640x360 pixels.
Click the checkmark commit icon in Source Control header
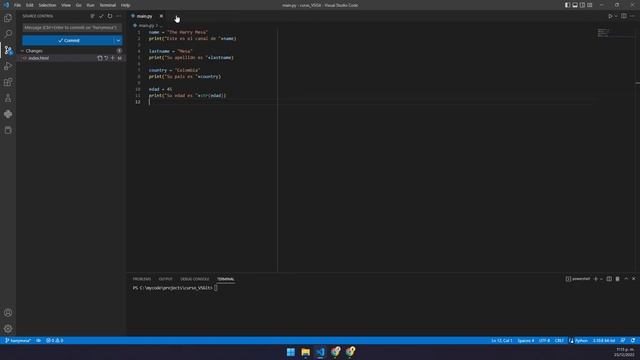101,16
